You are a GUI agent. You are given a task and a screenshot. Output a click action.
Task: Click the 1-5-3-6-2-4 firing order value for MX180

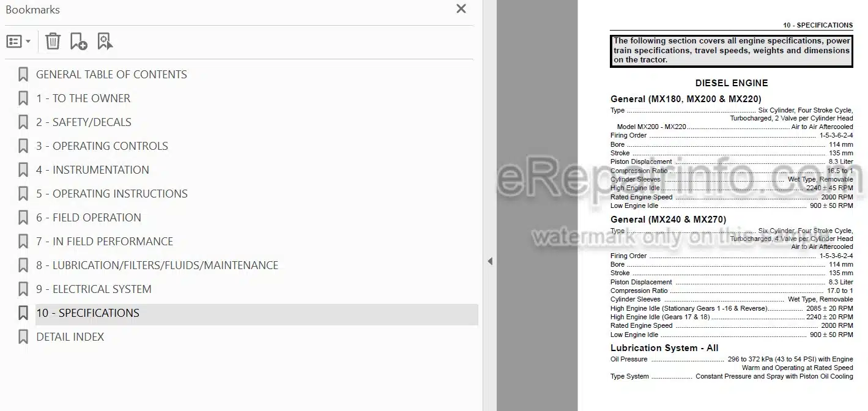click(836, 136)
